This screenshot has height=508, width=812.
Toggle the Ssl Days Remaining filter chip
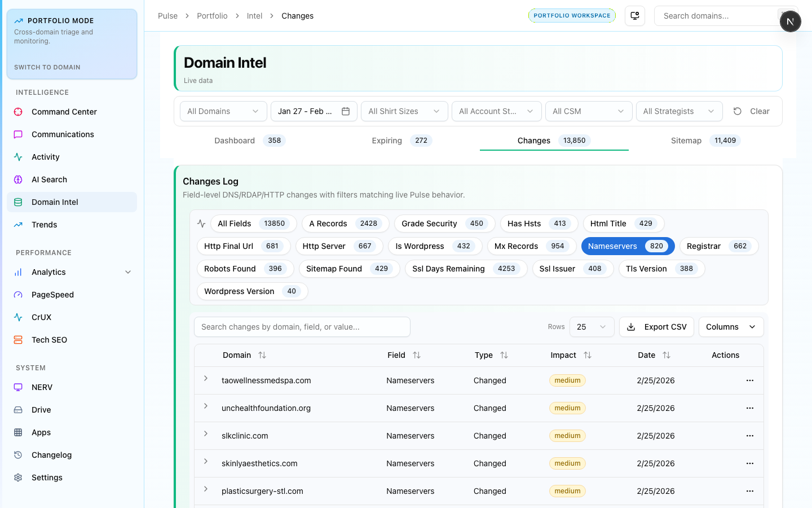click(x=465, y=269)
